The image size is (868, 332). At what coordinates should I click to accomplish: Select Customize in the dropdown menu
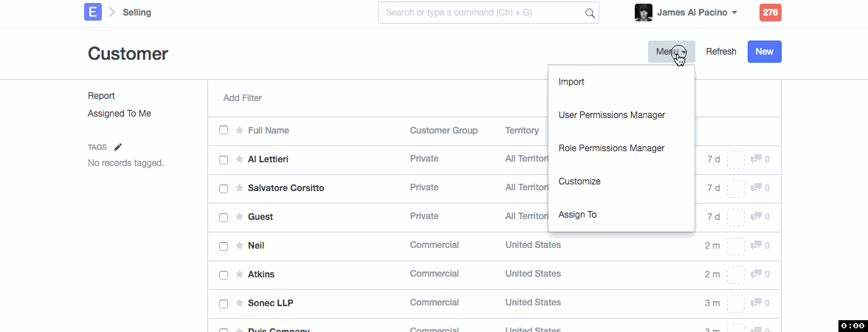click(x=579, y=181)
